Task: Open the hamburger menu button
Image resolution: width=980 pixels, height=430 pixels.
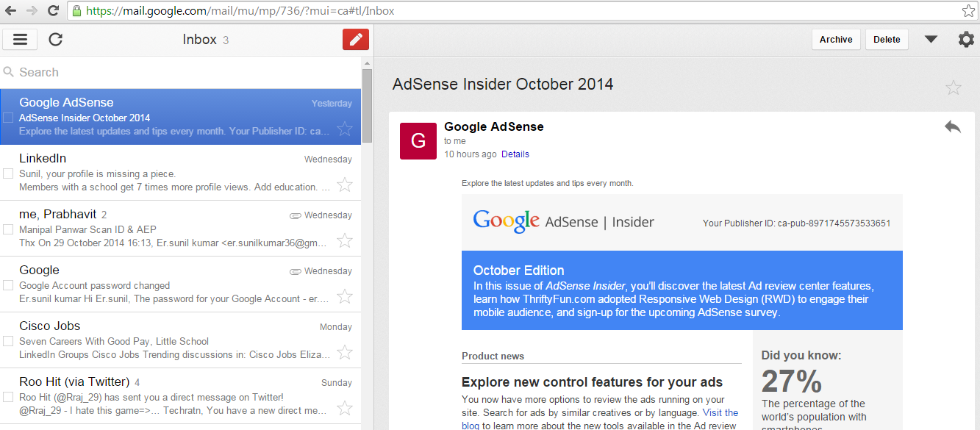Action: (x=20, y=40)
